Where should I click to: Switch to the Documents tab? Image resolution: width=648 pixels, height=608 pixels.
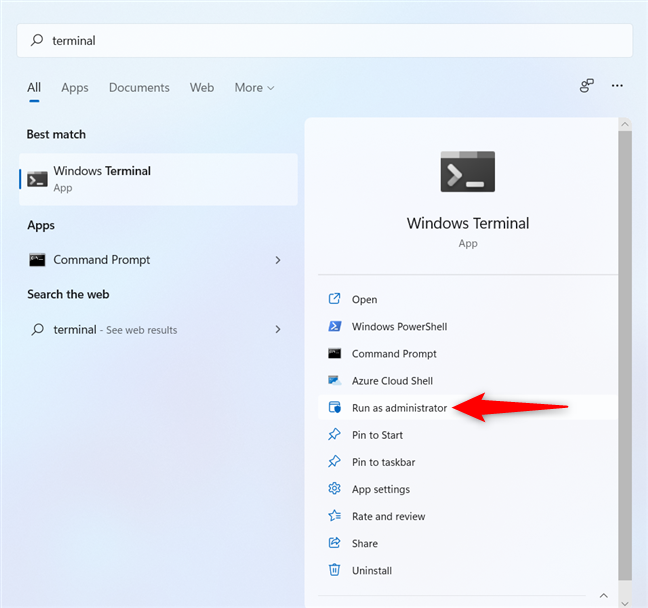[x=139, y=88]
